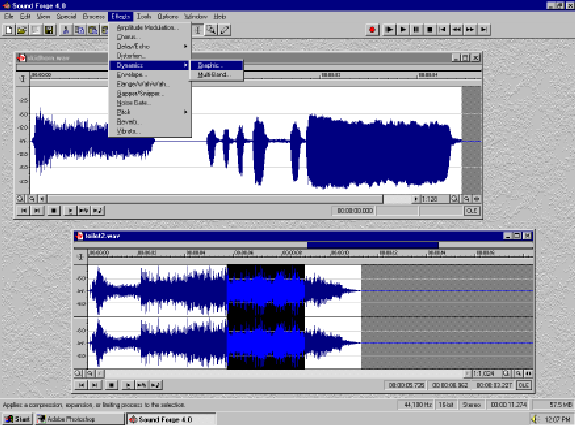Select Graphic in Dynamics submenu
The image size is (575, 425).
tap(217, 65)
